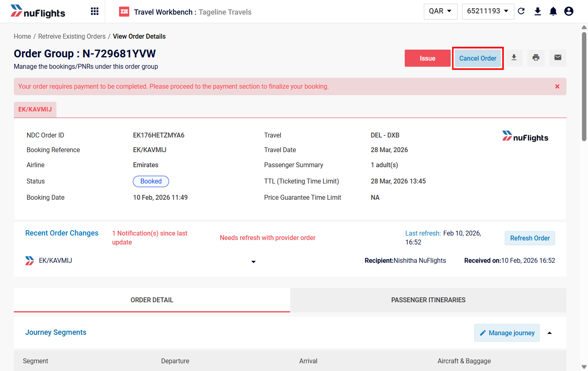
Task: Collapse Journey Segments section
Action: coord(550,333)
